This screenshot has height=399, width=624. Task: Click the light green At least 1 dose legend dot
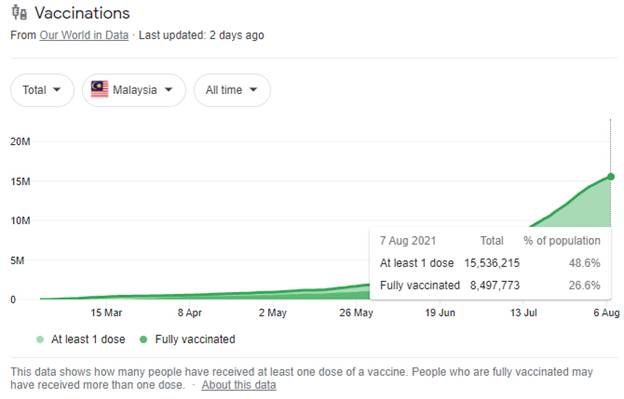pos(40,339)
